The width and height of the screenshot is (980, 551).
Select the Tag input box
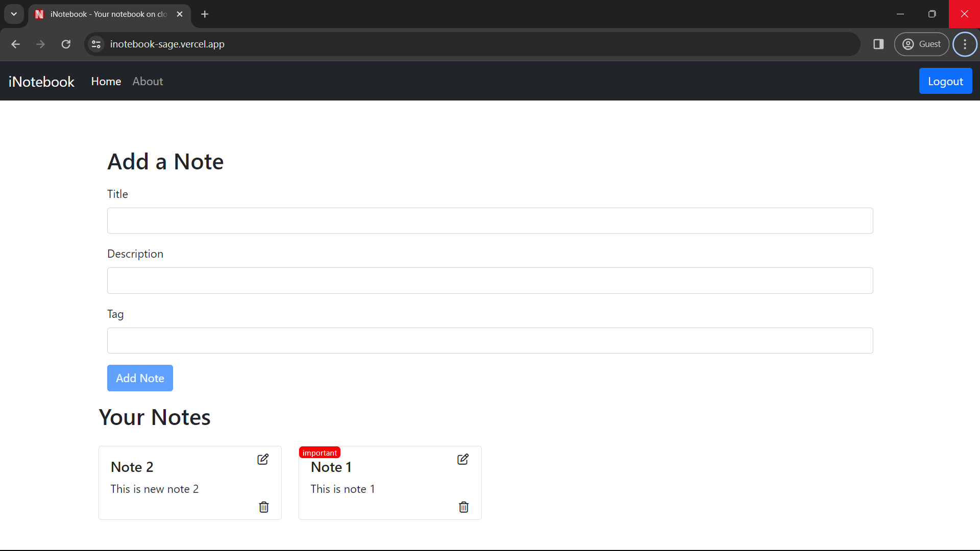click(490, 341)
